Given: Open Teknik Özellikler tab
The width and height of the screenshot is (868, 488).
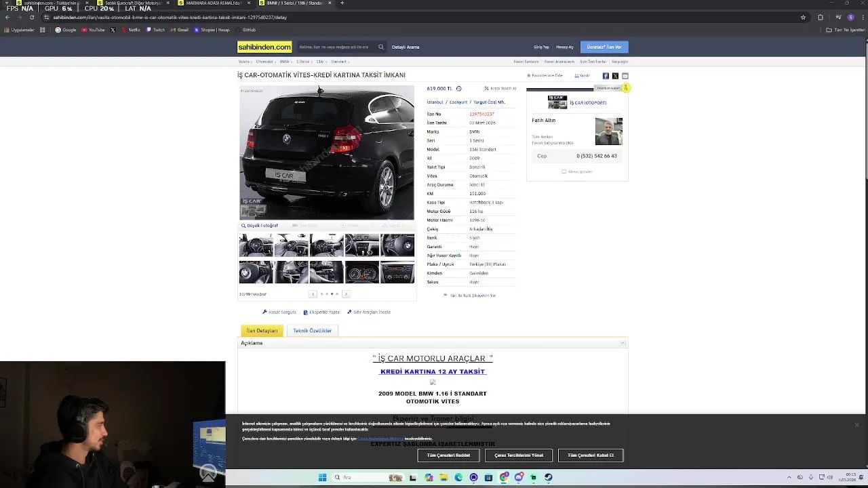Looking at the screenshot, I should (x=312, y=331).
